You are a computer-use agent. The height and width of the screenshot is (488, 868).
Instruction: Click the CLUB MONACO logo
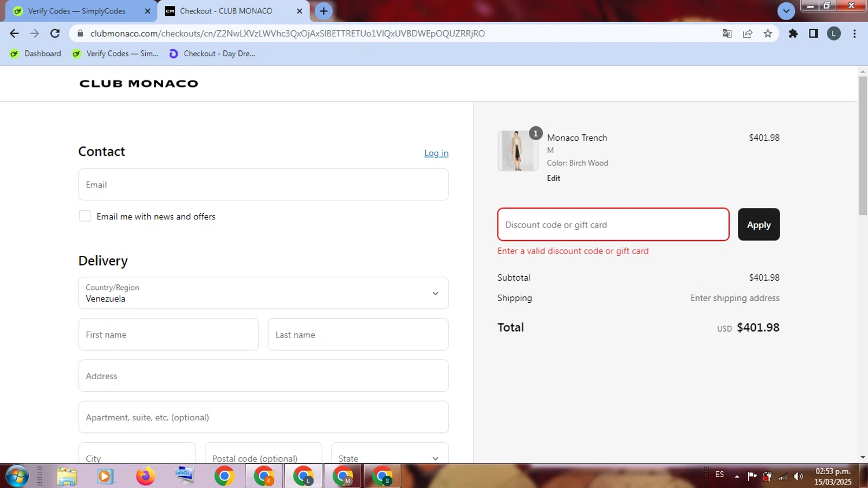point(139,83)
